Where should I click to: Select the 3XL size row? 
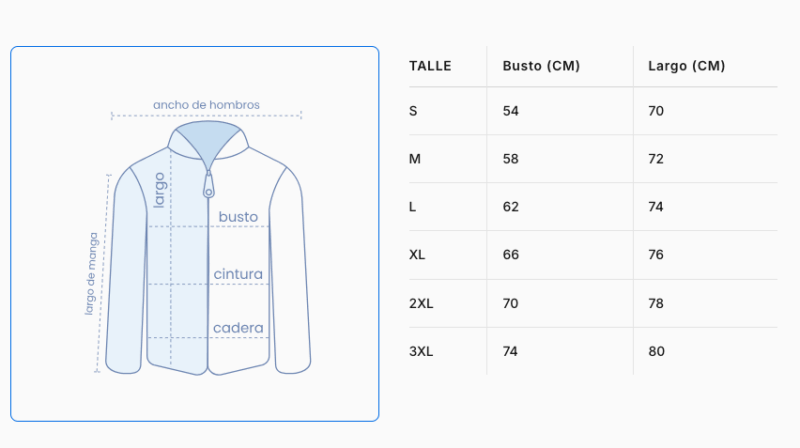[593, 351]
